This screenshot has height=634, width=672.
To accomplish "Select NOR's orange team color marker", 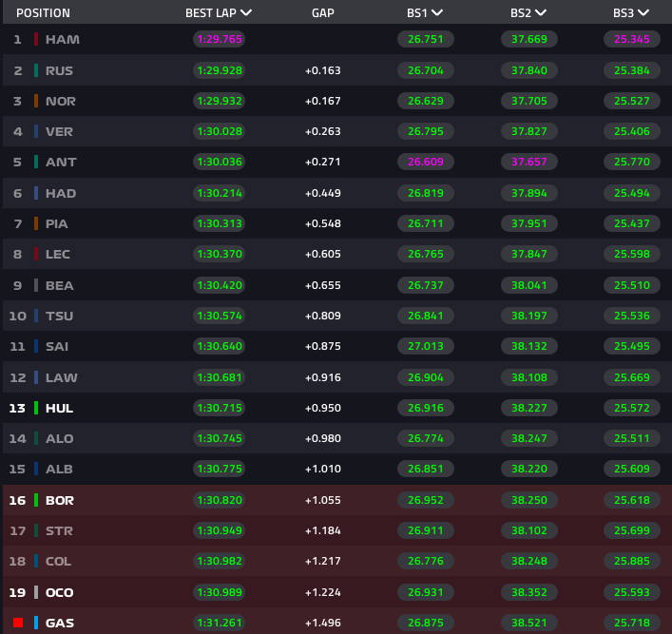I will click(x=36, y=102).
